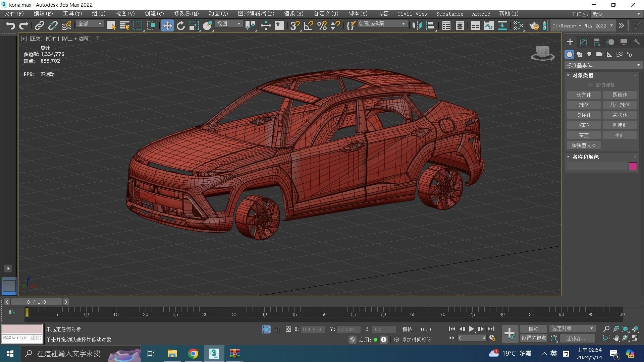Activate the Select Object tool
Screen dimensions: 644x362
tap(111, 25)
